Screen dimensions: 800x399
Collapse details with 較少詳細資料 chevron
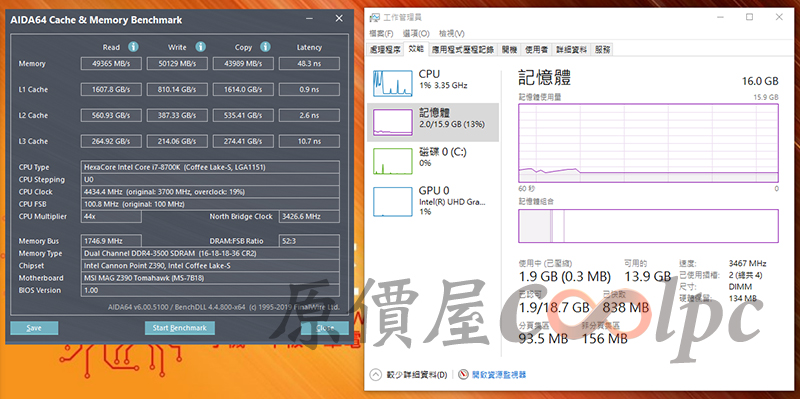tap(375, 375)
